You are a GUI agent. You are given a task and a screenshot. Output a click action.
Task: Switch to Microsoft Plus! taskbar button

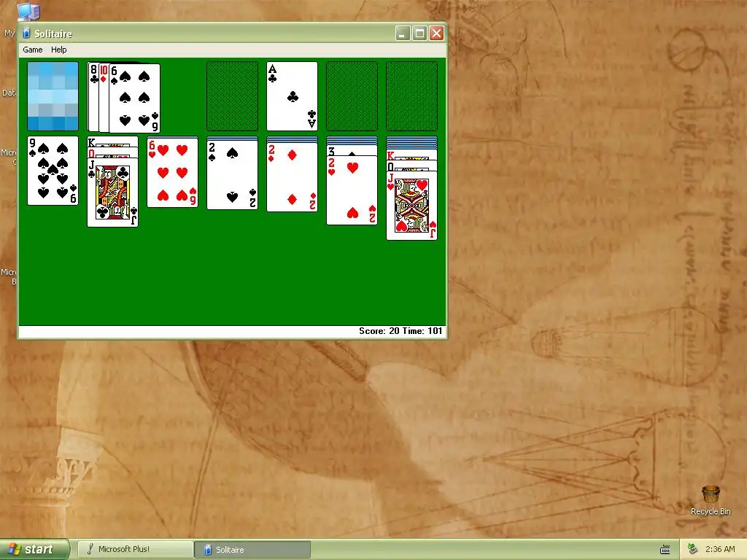(x=135, y=549)
